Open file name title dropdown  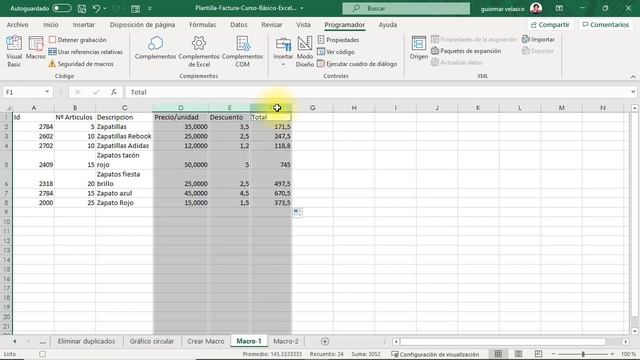pyautogui.click(x=302, y=8)
